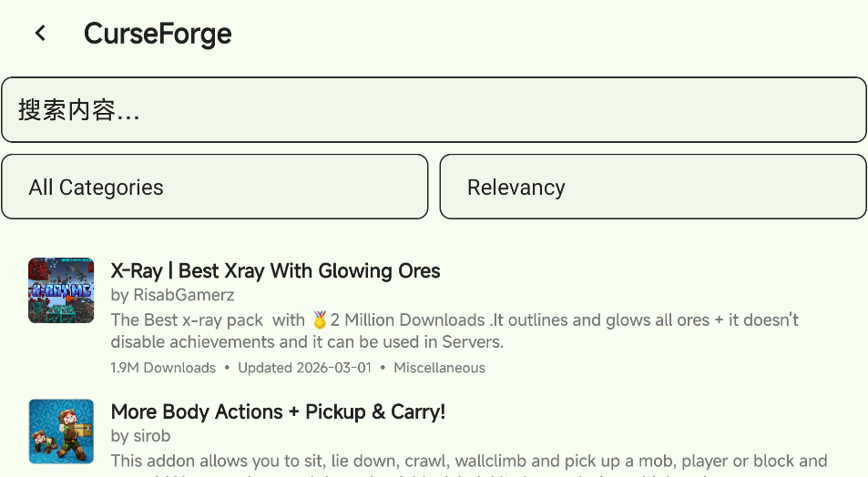Click the search content input field
Viewport: 868px width, 477px height.
pos(434,109)
